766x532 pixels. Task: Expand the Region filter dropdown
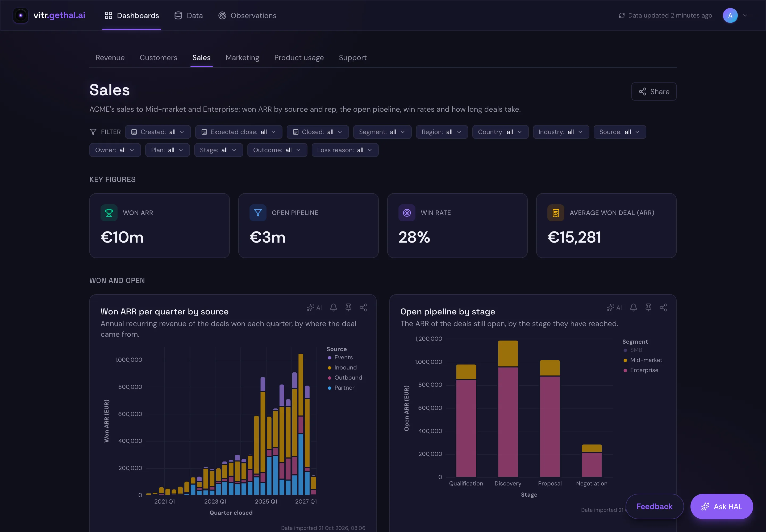pos(442,132)
